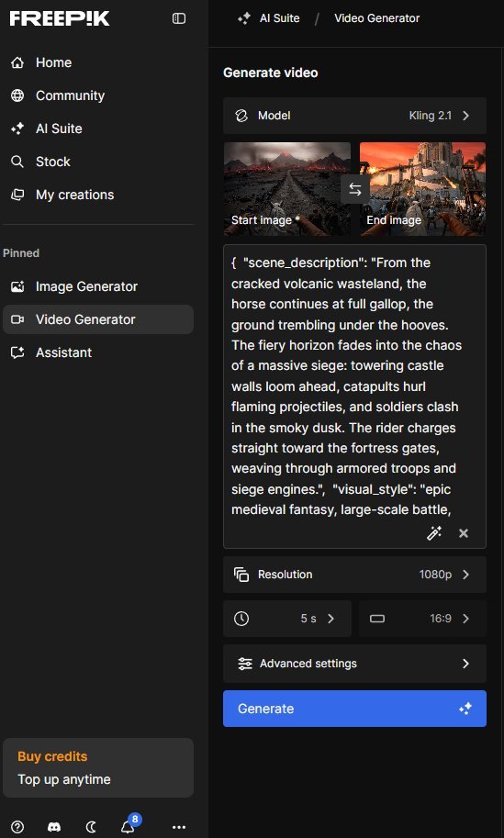Change the 5 s duration setting
Image resolution: width=504 pixels, height=838 pixels.
click(287, 619)
